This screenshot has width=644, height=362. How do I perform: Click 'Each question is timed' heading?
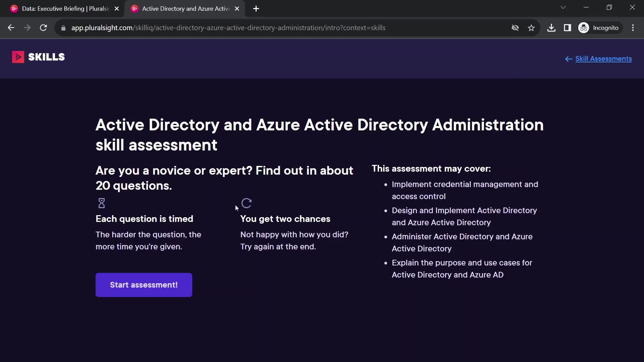(144, 219)
